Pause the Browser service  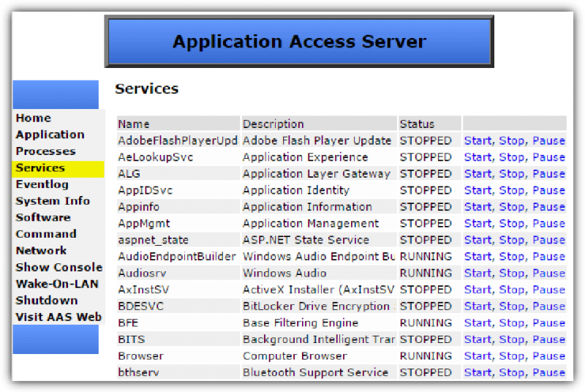click(548, 356)
